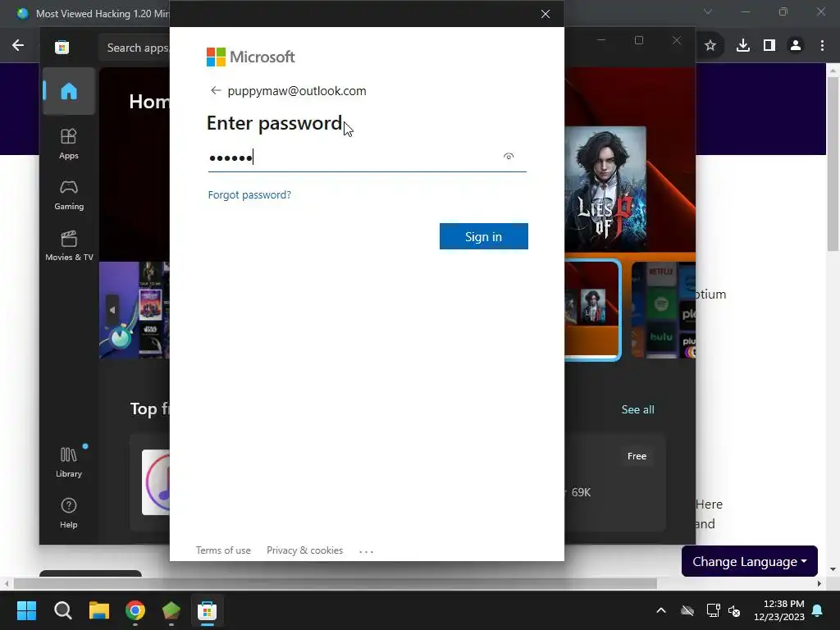Screen dimensions: 840x630
Task: Click the previous slide arrow in carousel
Action: point(112,309)
